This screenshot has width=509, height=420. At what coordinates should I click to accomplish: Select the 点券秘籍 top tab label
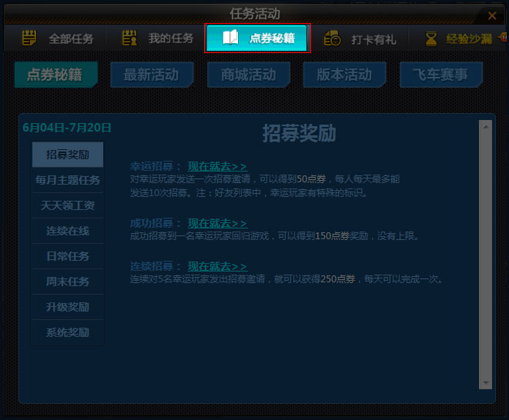(x=272, y=38)
